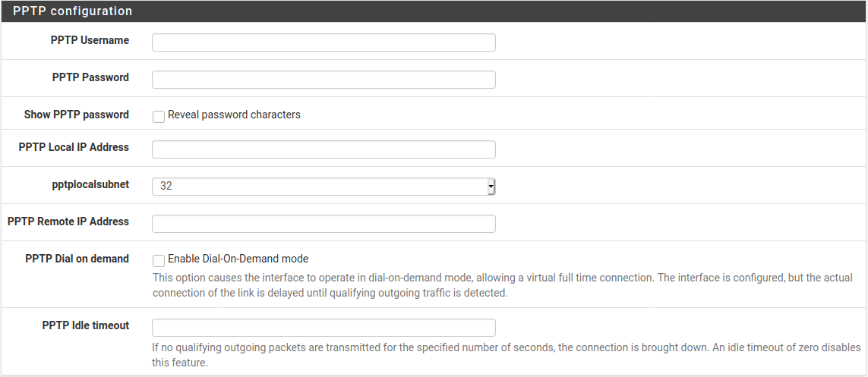Click the "Enable Dial-On-Demand mode" label text
The width and height of the screenshot is (868, 377).
(x=238, y=259)
